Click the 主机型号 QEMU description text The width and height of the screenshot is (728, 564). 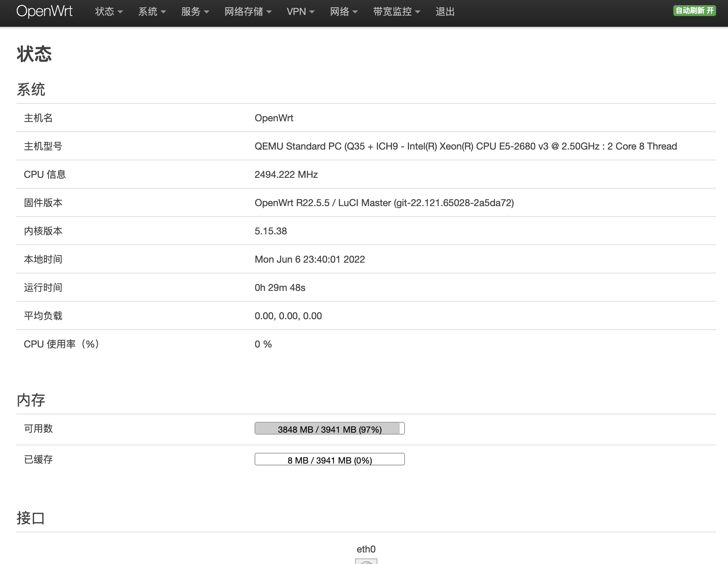[465, 146]
